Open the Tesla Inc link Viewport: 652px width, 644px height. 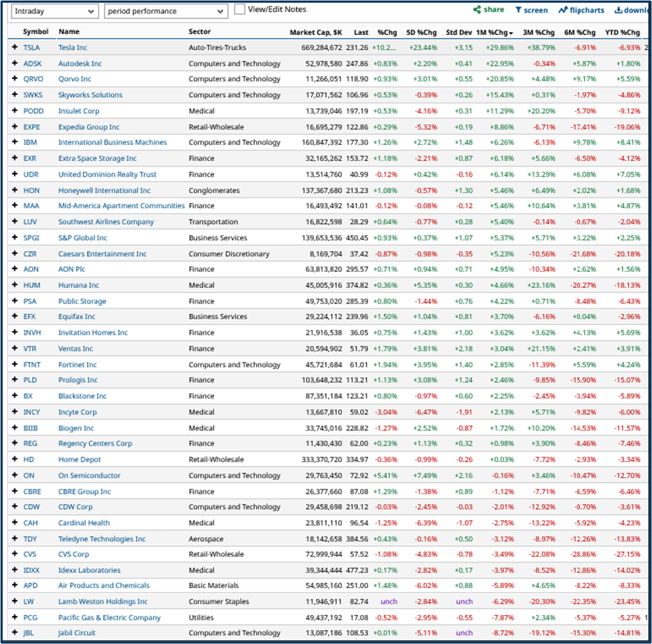point(73,48)
